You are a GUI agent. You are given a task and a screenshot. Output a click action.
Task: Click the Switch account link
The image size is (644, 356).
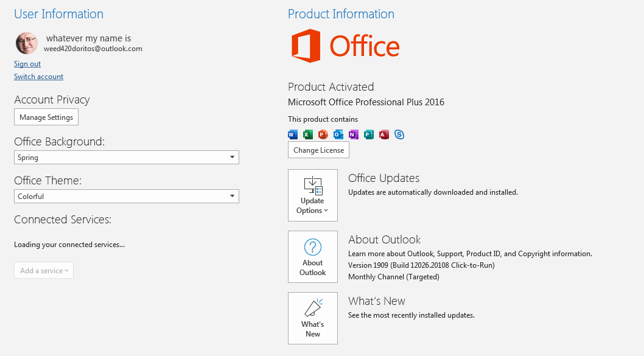coord(38,77)
